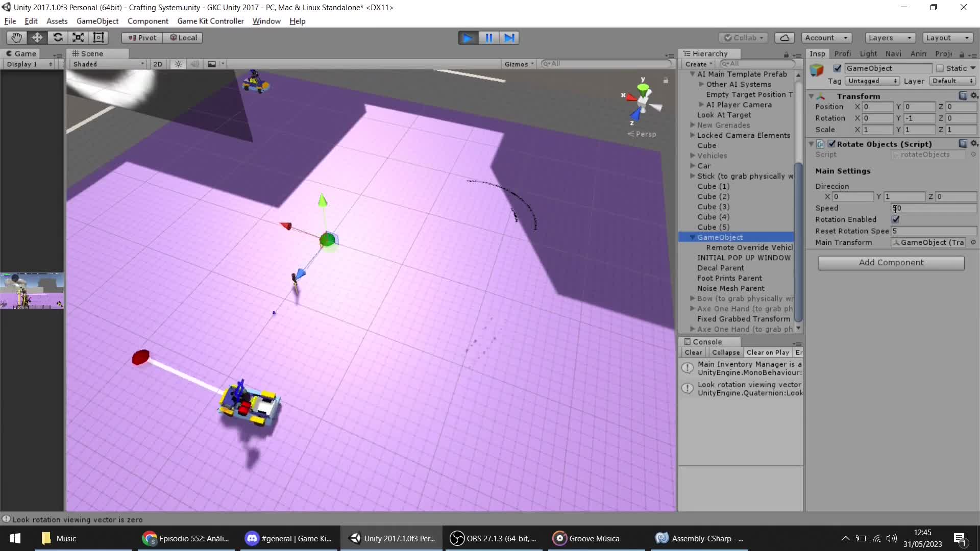Click the Speed input field

(x=934, y=208)
